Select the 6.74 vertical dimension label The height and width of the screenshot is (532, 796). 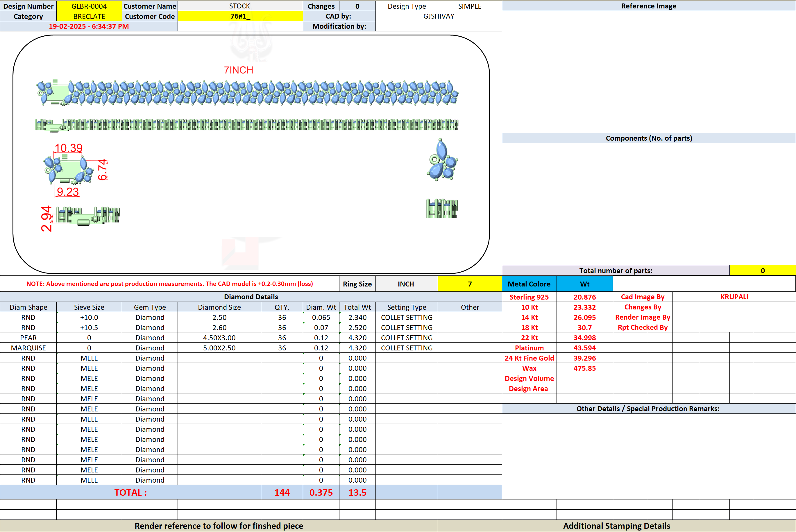pos(103,170)
